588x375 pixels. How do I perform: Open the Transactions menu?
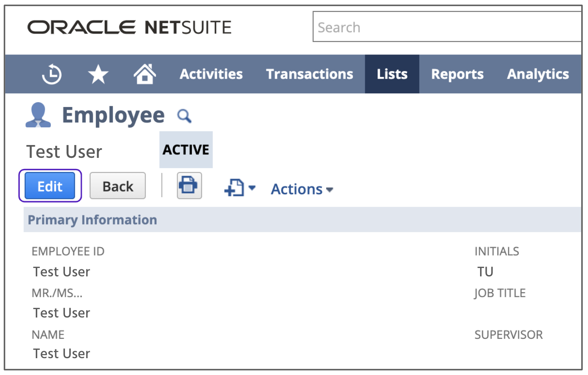[x=309, y=74]
